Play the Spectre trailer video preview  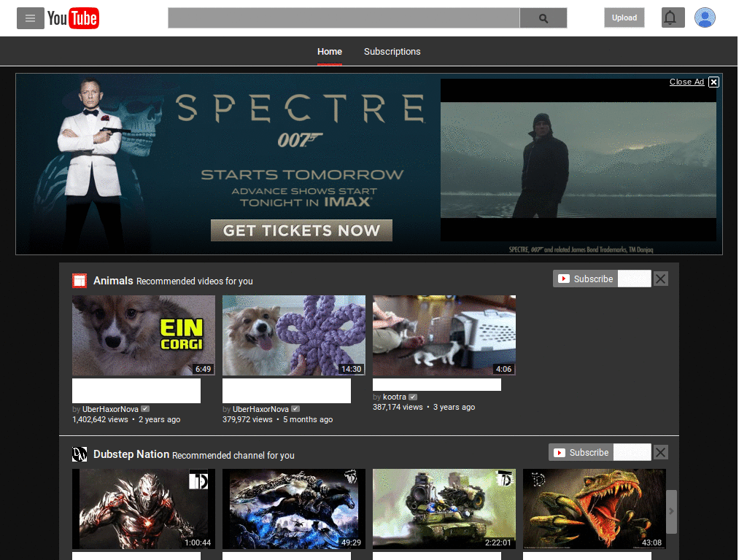click(x=578, y=160)
